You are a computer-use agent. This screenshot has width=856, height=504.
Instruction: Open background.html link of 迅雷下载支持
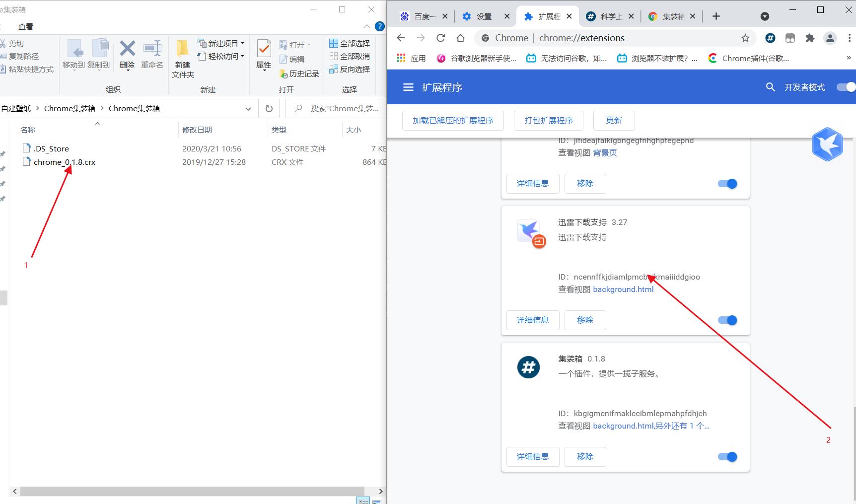click(623, 289)
